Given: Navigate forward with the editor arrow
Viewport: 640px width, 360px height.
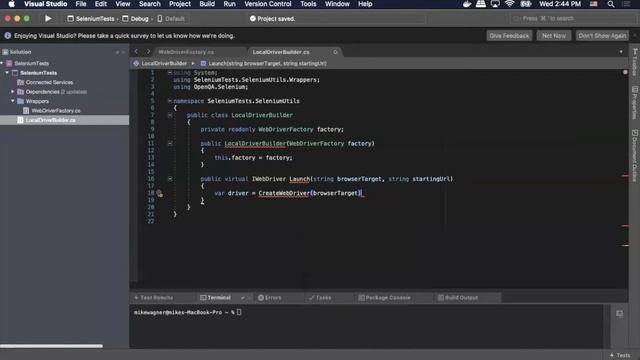Looking at the screenshot, I should coord(148,51).
